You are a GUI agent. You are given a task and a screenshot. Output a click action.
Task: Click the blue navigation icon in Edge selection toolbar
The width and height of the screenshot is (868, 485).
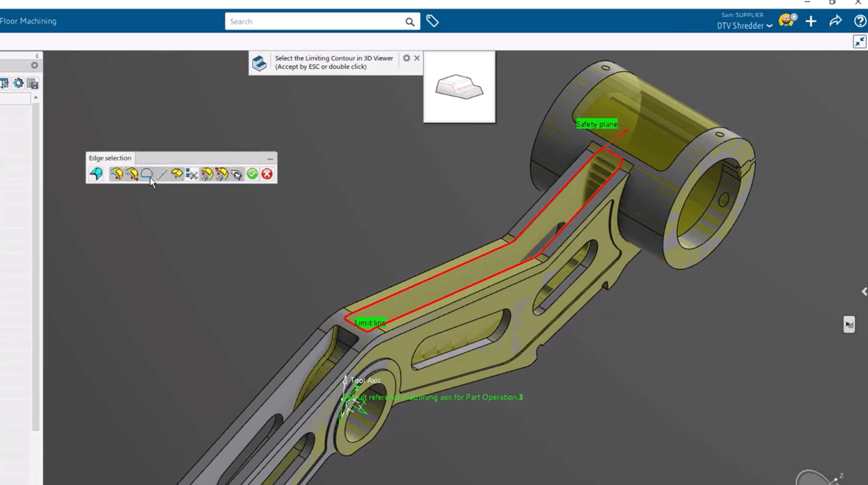(96, 174)
